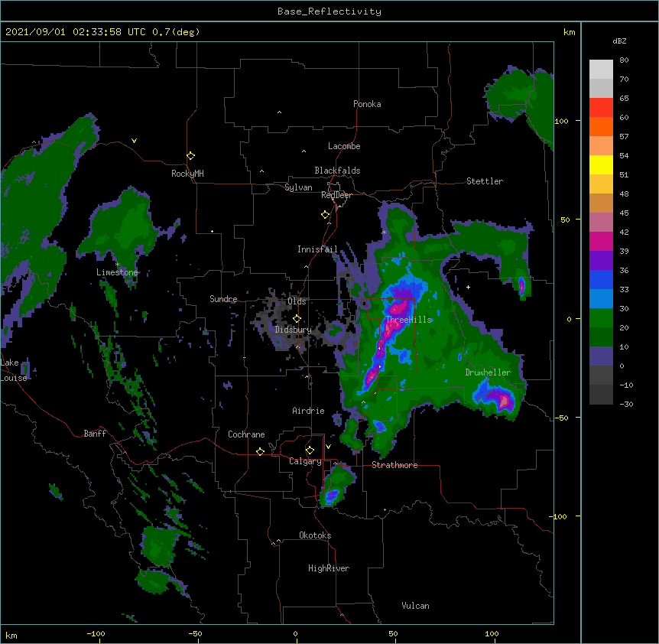659x644 pixels.
Task: Click the Strathmore label
Action: coord(394,465)
